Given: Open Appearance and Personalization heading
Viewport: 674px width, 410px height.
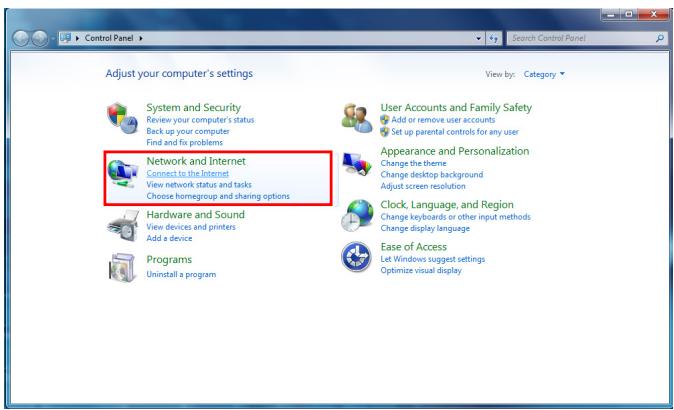Looking at the screenshot, I should tap(455, 151).
